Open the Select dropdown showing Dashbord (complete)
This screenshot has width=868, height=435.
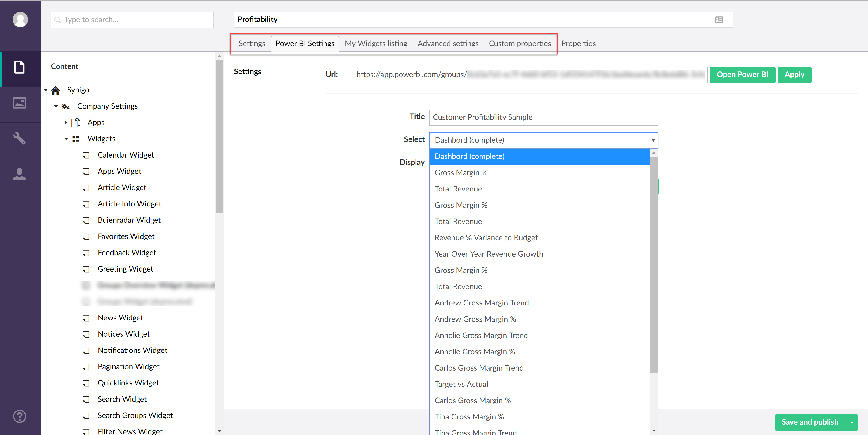click(543, 140)
